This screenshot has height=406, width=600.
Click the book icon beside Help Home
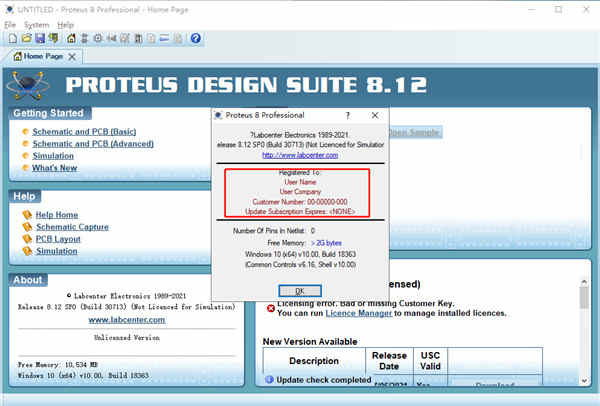pyautogui.click(x=27, y=215)
